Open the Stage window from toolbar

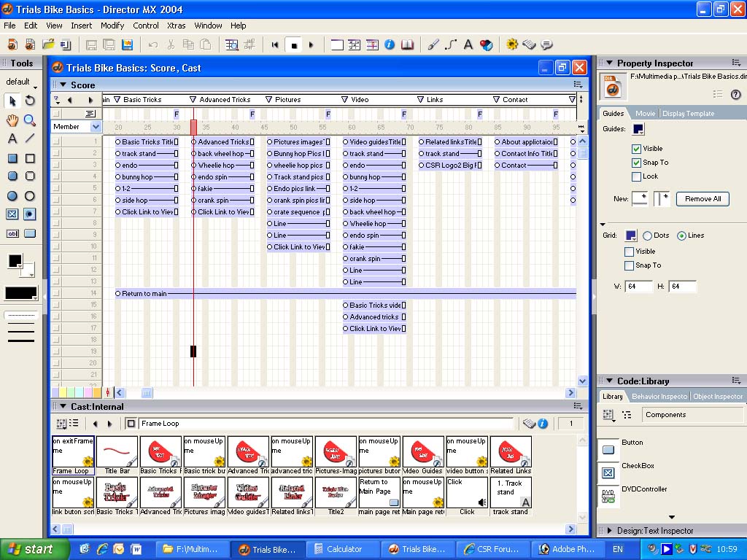pyautogui.click(x=337, y=44)
